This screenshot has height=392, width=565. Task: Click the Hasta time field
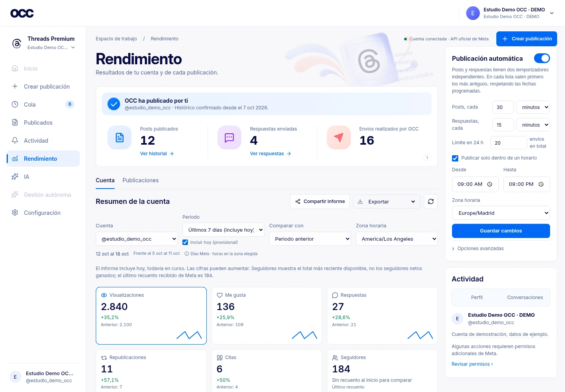(527, 184)
